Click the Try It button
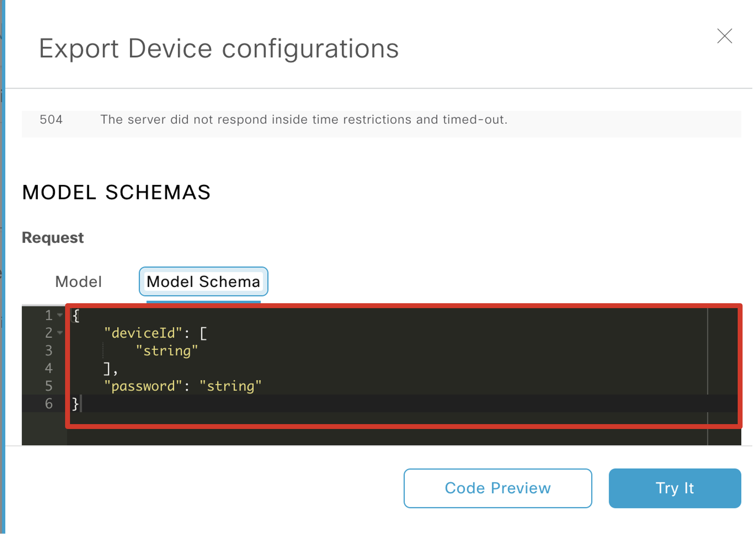 [x=674, y=488]
